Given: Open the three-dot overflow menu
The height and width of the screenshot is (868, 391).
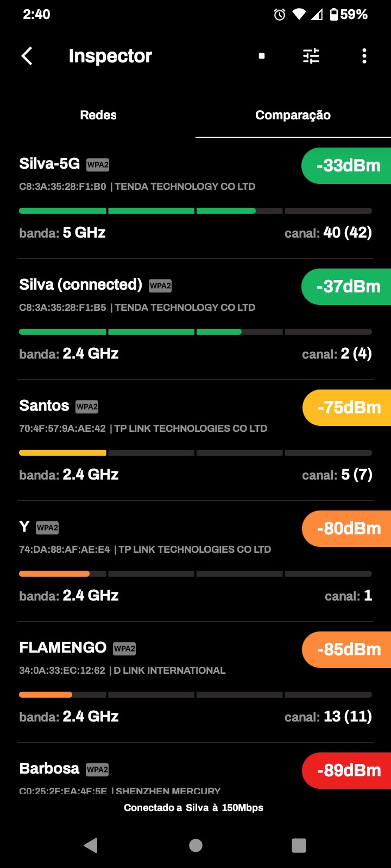Looking at the screenshot, I should click(x=364, y=56).
